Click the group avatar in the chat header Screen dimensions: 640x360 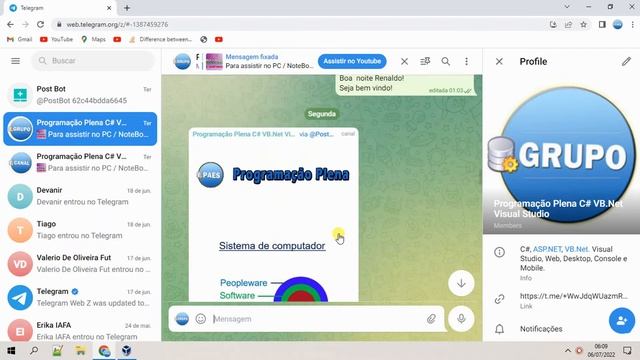click(x=182, y=61)
